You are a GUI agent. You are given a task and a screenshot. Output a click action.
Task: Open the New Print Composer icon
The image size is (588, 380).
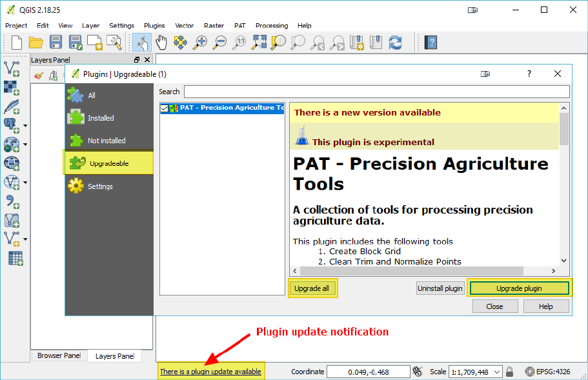pyautogui.click(x=94, y=43)
